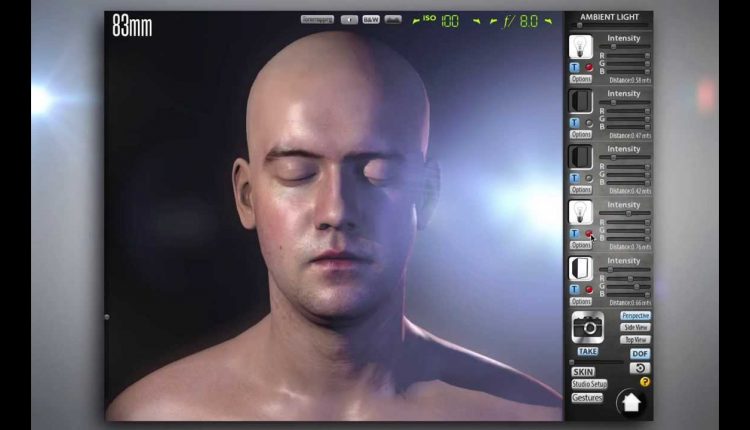Open Options for the 0.42 mts light
The width and height of the screenshot is (750, 430).
coord(581,190)
